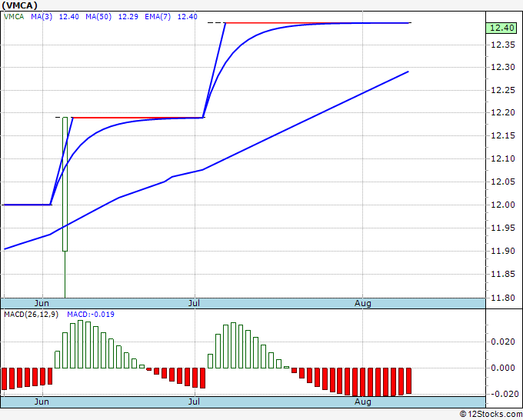Screen dimensions: 523x420
Task: Click the MA(3) legend label
Action: tap(42, 17)
